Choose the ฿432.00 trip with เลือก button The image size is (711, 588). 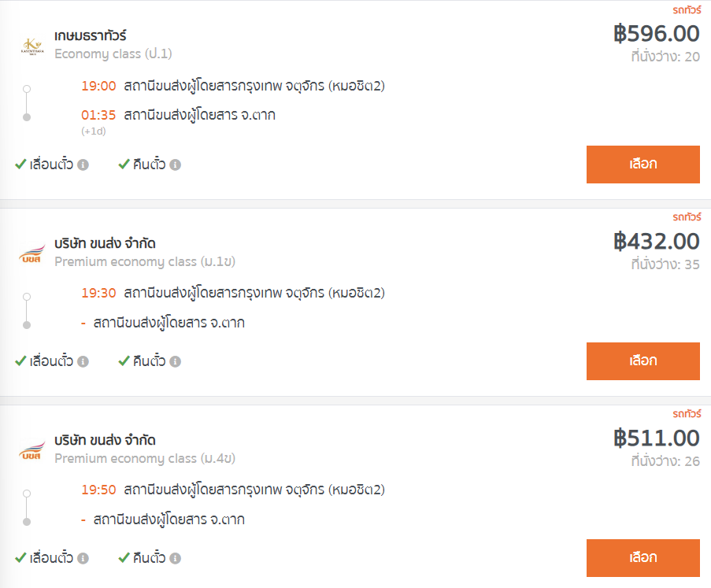643,361
